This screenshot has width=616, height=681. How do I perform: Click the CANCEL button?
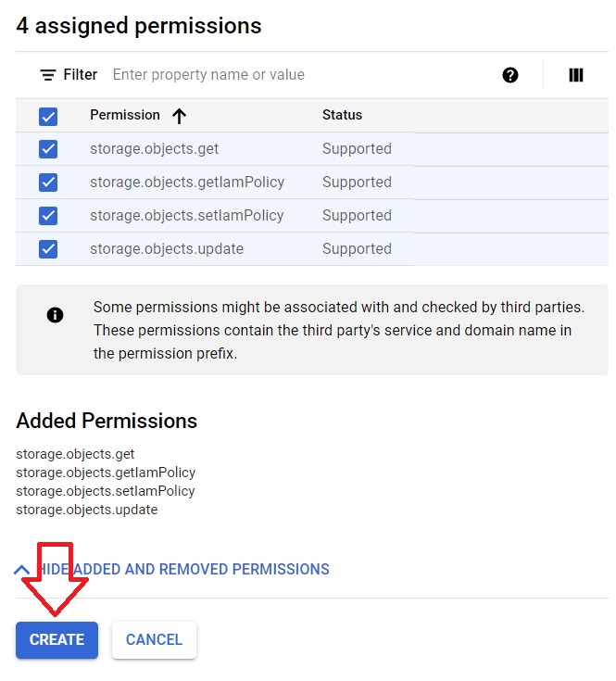click(x=154, y=639)
